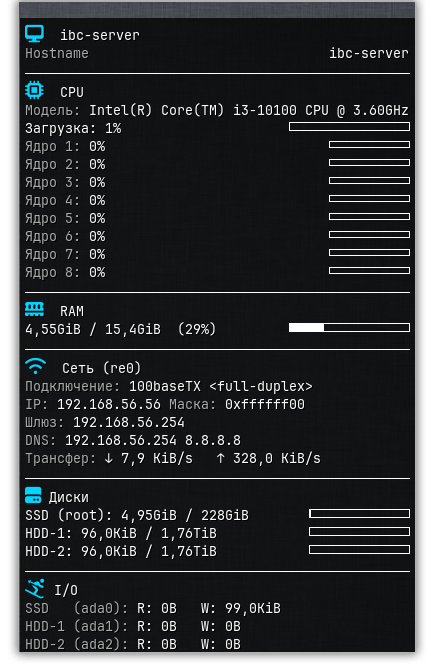Click the I/O section heading
This screenshot has width=431, height=668.
pyautogui.click(x=66, y=590)
